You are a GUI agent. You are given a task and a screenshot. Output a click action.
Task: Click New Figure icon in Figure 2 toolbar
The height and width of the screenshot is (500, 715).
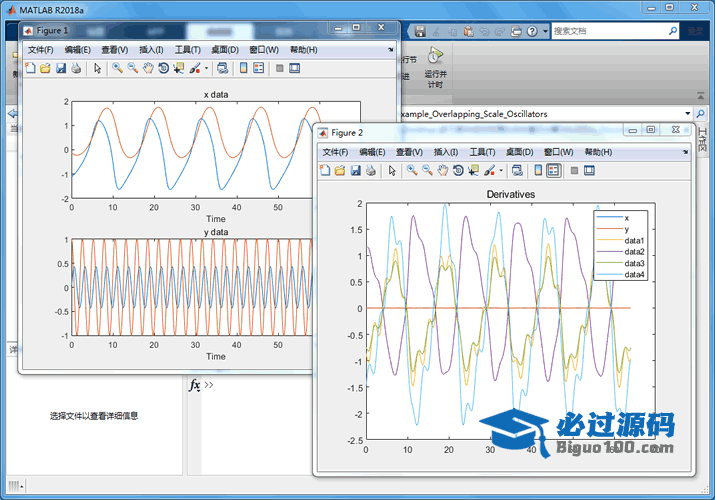(325, 170)
